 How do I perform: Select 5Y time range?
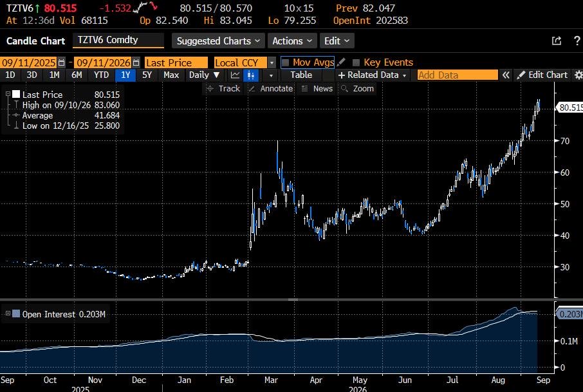pyautogui.click(x=147, y=75)
